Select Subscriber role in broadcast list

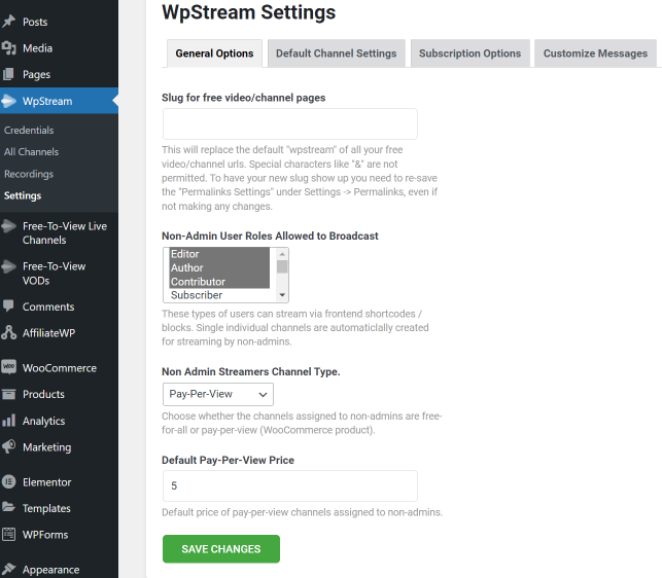(x=220, y=295)
